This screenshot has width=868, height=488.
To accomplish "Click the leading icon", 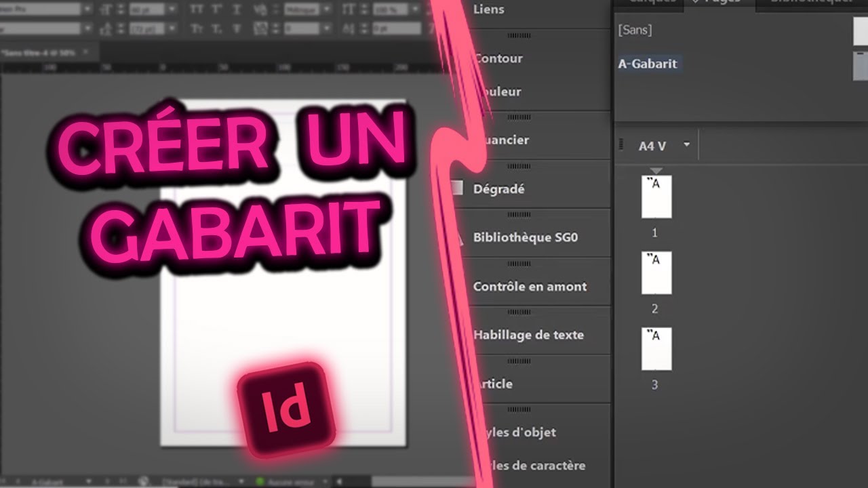I will tap(106, 28).
